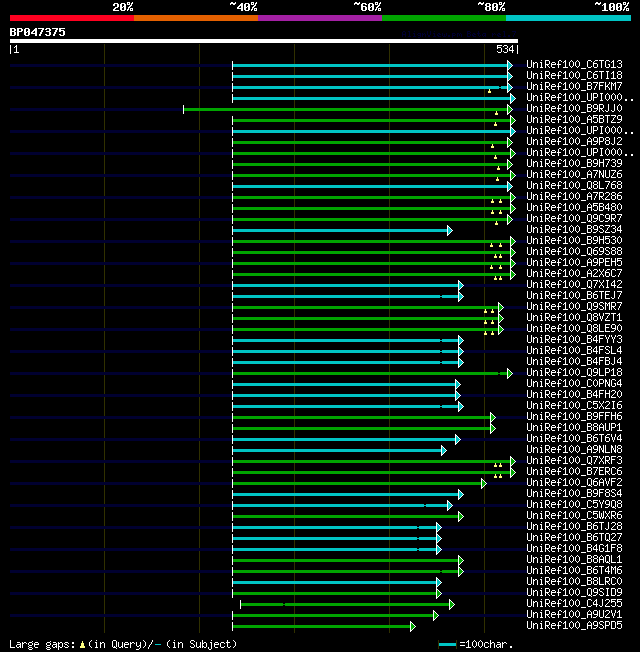Click hit label UniRef100_Q9LP18
The image size is (640, 652).
(x=574, y=373)
